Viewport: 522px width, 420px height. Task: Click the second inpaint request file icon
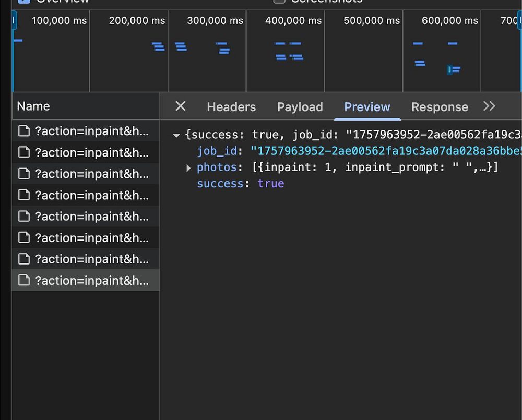click(24, 152)
